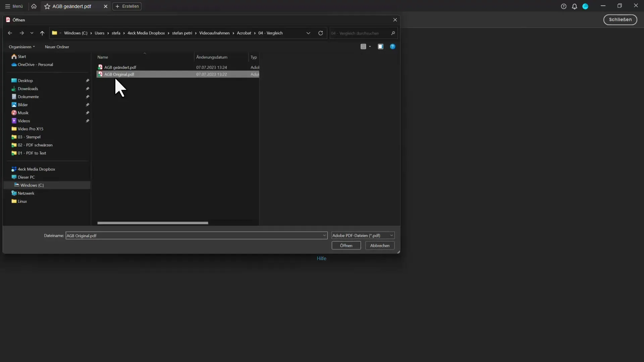The width and height of the screenshot is (644, 362).
Task: Click Öffnen button to open selected file
Action: 346,245
